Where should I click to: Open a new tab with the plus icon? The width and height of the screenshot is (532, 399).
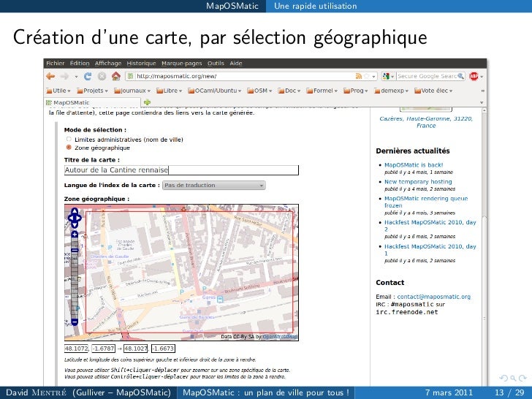pyautogui.click(x=148, y=102)
